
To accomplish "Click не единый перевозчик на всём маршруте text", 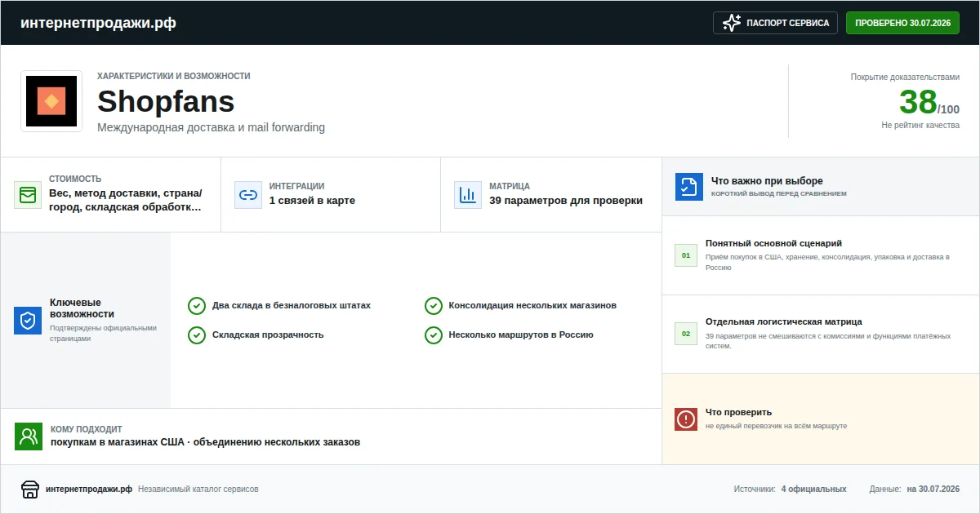I will (x=776, y=426).
